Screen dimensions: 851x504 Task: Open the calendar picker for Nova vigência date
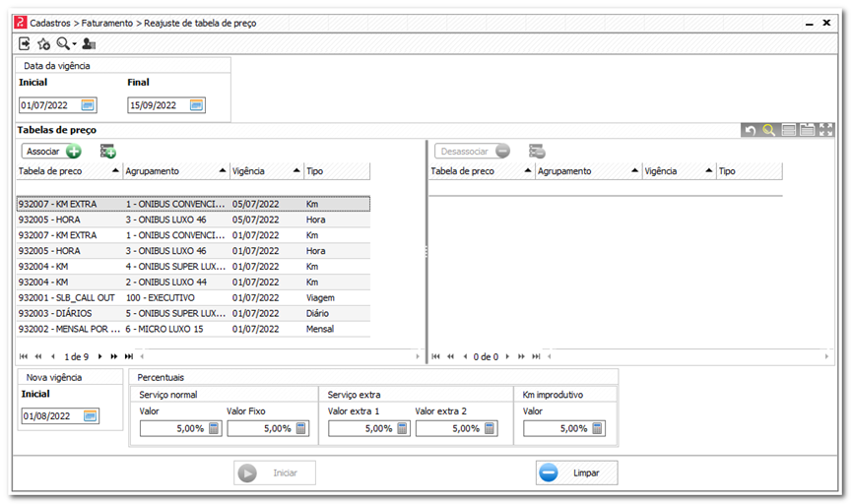tap(90, 416)
